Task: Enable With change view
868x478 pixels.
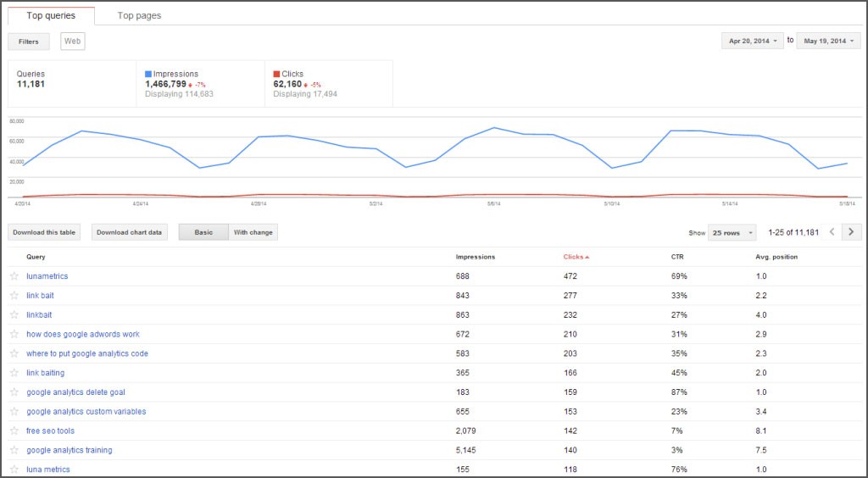Action: [253, 232]
